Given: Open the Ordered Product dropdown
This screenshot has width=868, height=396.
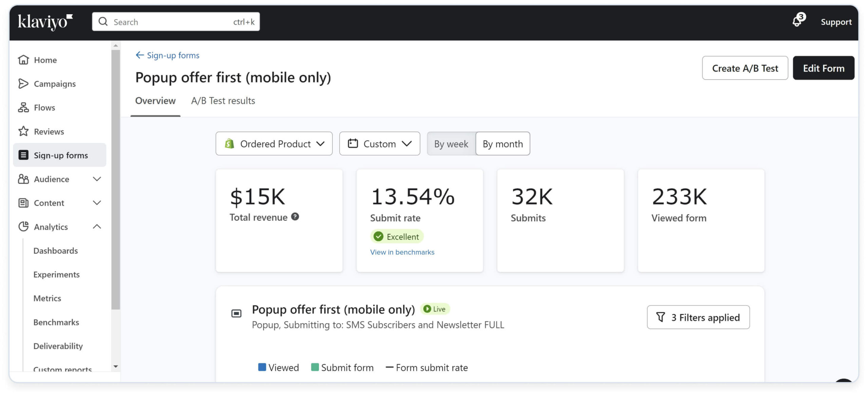Looking at the screenshot, I should point(274,144).
